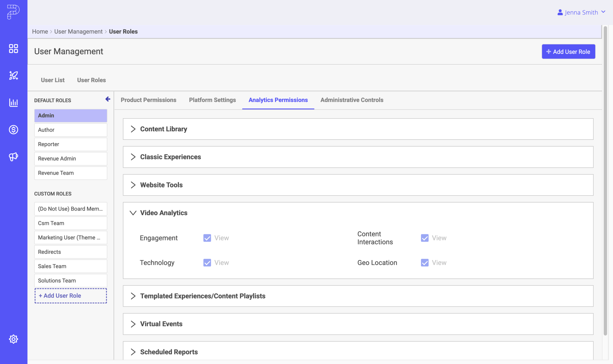Select the Author default role
This screenshot has height=364, width=613.
(71, 130)
